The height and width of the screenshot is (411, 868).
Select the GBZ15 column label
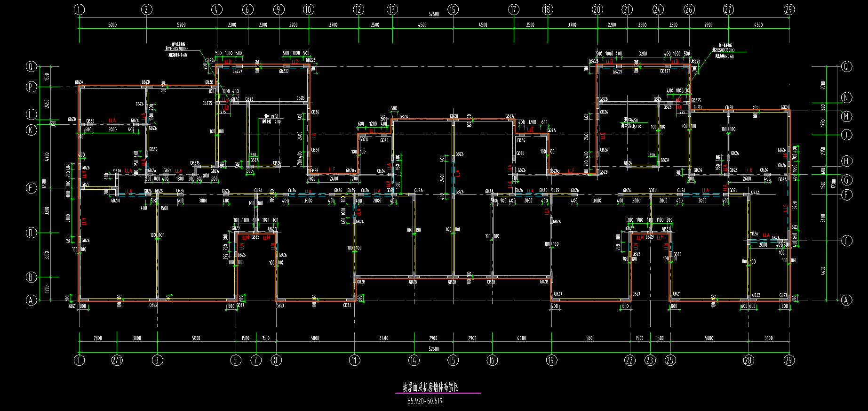(195, 163)
